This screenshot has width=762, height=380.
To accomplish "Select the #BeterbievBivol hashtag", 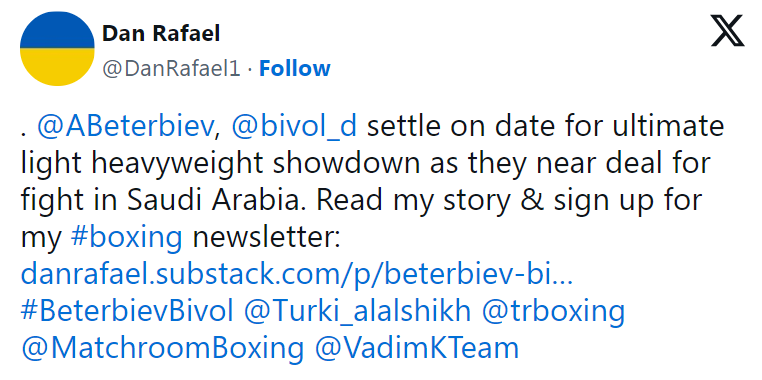I will click(x=127, y=311).
